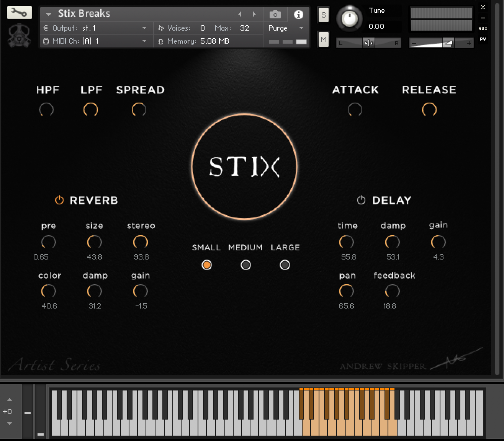Mute the instrument with M button
504x441 pixels.
pyautogui.click(x=324, y=39)
